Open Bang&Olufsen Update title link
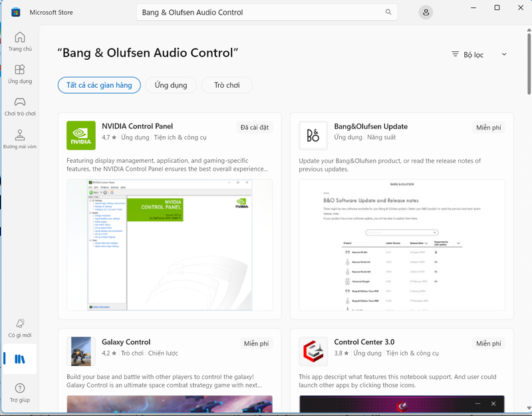 (x=371, y=126)
